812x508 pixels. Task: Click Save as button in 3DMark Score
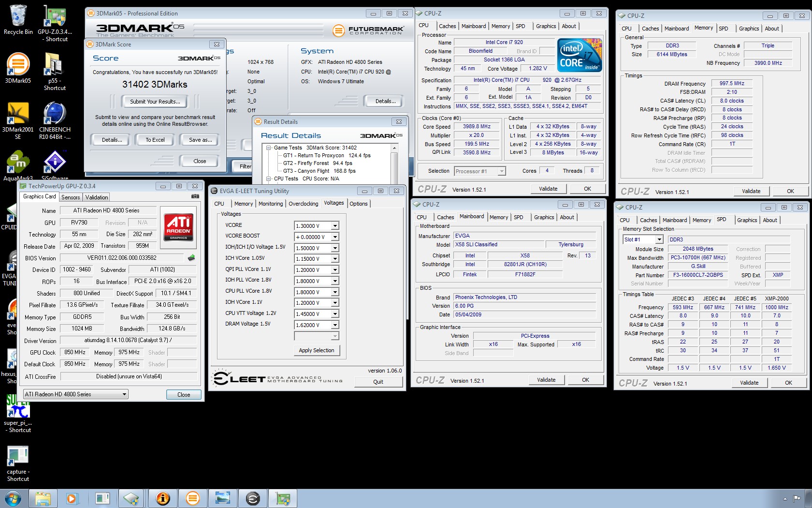(200, 140)
